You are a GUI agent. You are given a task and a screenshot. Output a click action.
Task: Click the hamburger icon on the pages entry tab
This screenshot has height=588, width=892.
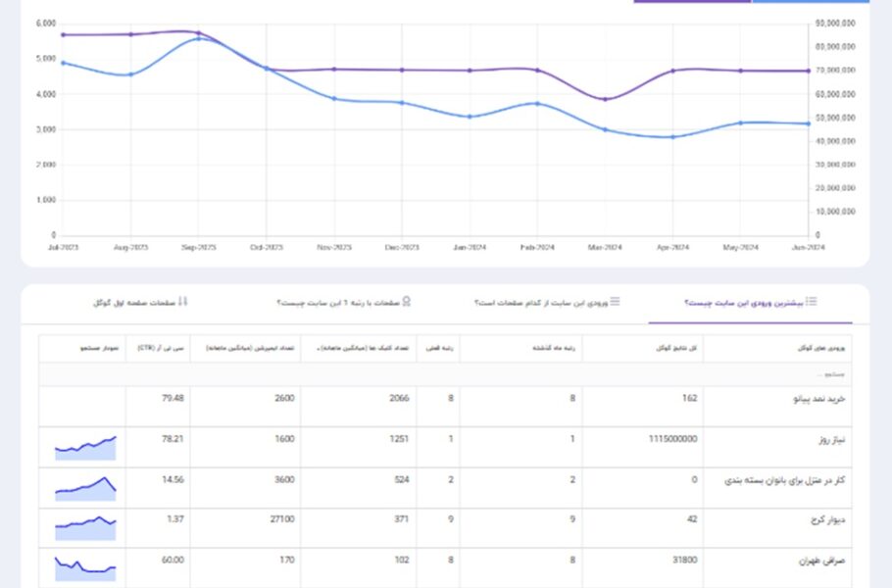(615, 302)
